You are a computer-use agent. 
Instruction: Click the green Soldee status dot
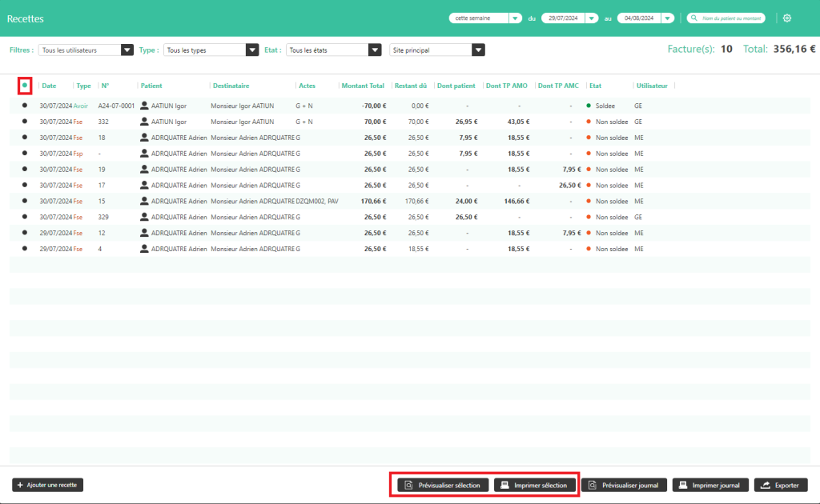[589, 106]
